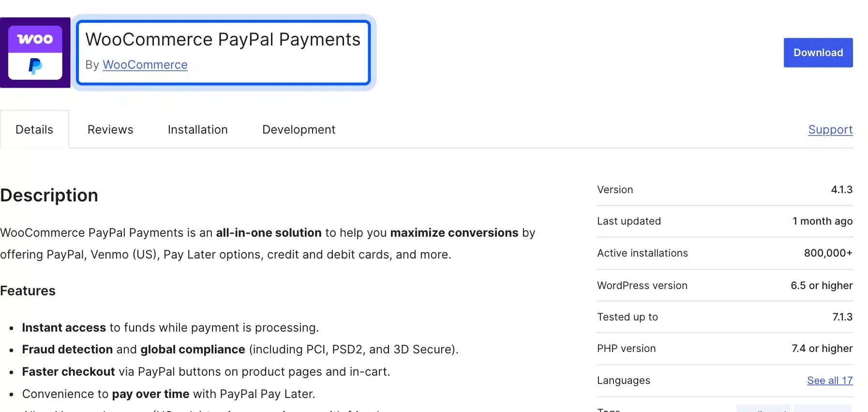868x412 pixels.
Task: Click the 'Active installations' label
Action: click(643, 253)
